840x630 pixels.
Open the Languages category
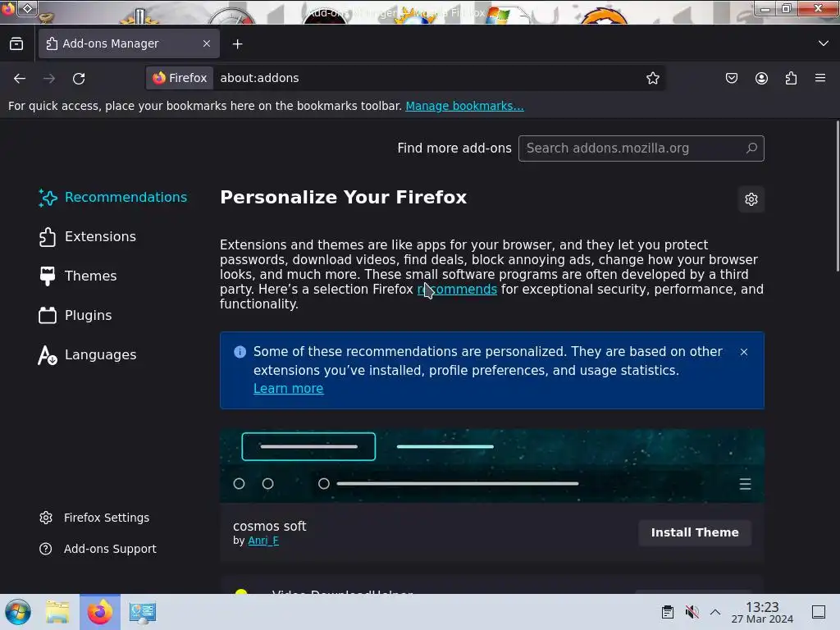point(87,354)
